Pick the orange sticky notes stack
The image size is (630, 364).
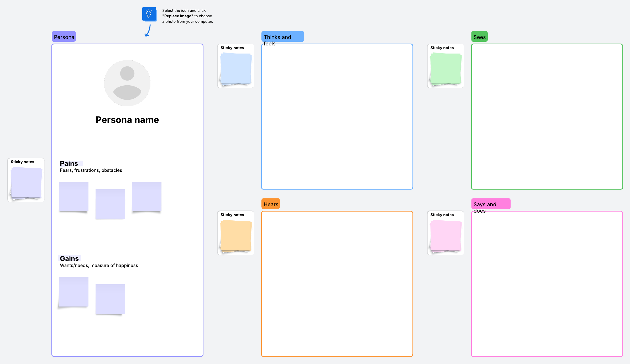[x=236, y=236]
